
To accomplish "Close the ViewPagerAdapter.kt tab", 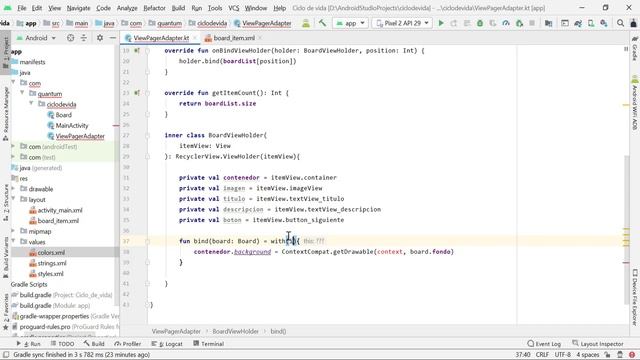I will point(195,38).
